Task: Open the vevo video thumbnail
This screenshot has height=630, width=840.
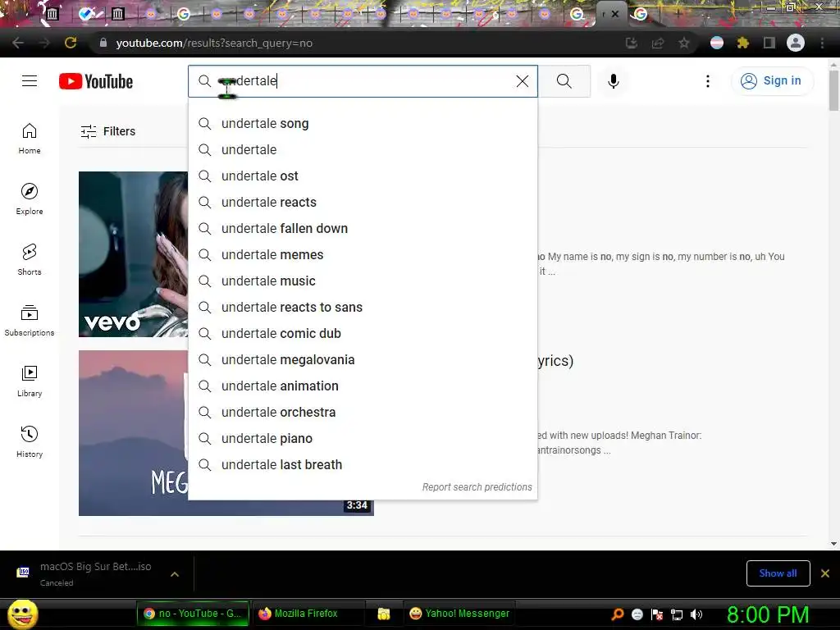Action: pyautogui.click(x=133, y=254)
